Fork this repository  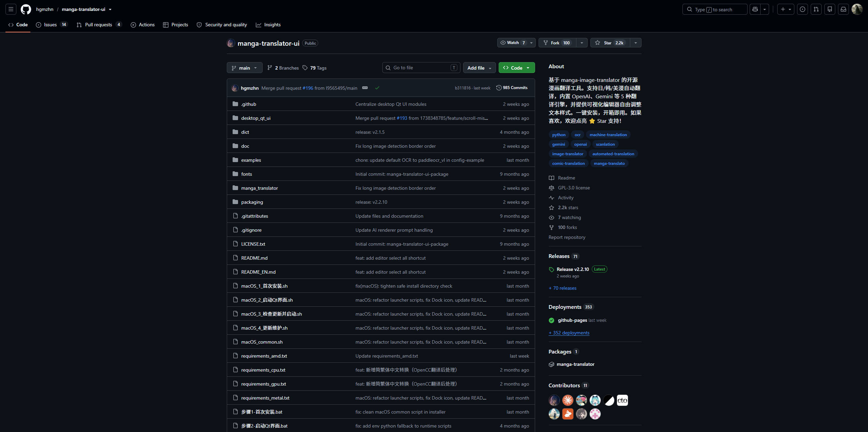557,43
